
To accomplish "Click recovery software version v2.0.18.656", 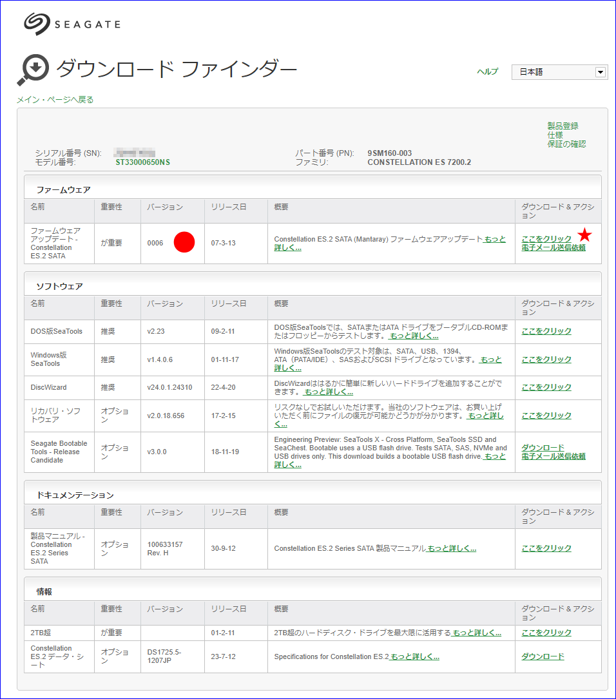I will click(x=166, y=416).
